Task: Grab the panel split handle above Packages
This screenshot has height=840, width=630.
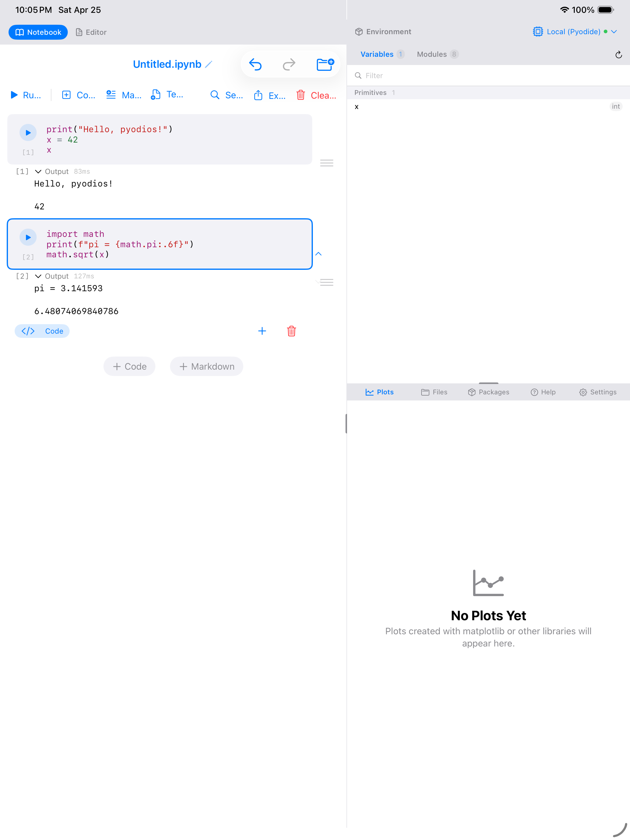Action: [488, 383]
